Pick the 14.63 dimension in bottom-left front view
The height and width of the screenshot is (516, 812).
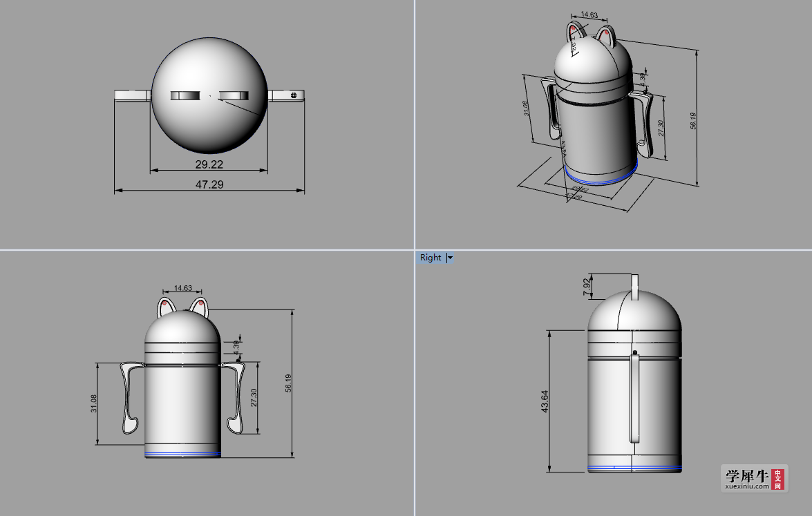pyautogui.click(x=183, y=288)
